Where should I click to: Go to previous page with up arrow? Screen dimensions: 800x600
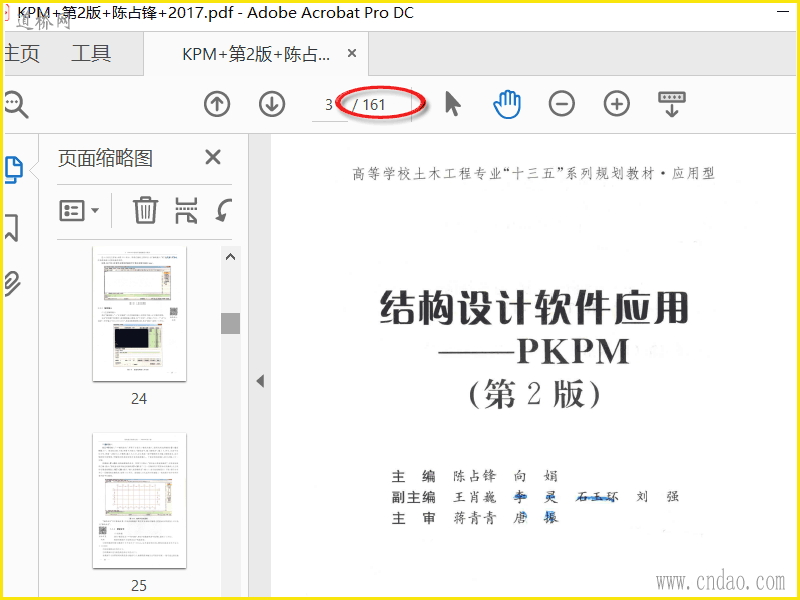217,104
